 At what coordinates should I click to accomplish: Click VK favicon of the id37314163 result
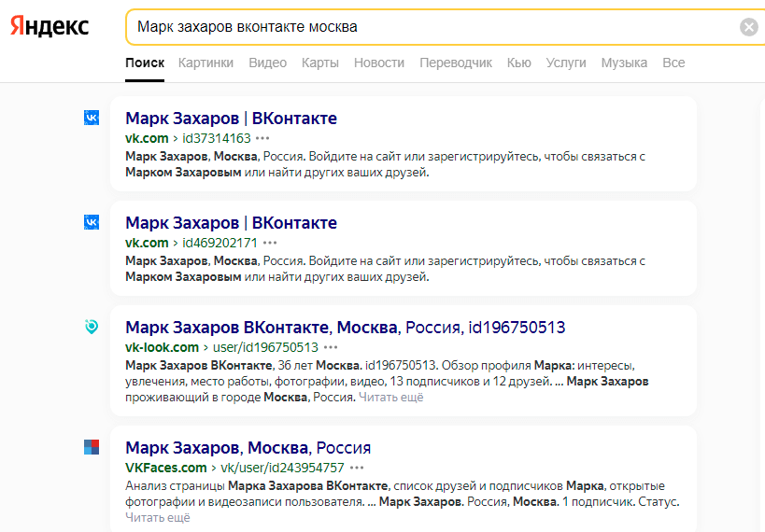92,118
